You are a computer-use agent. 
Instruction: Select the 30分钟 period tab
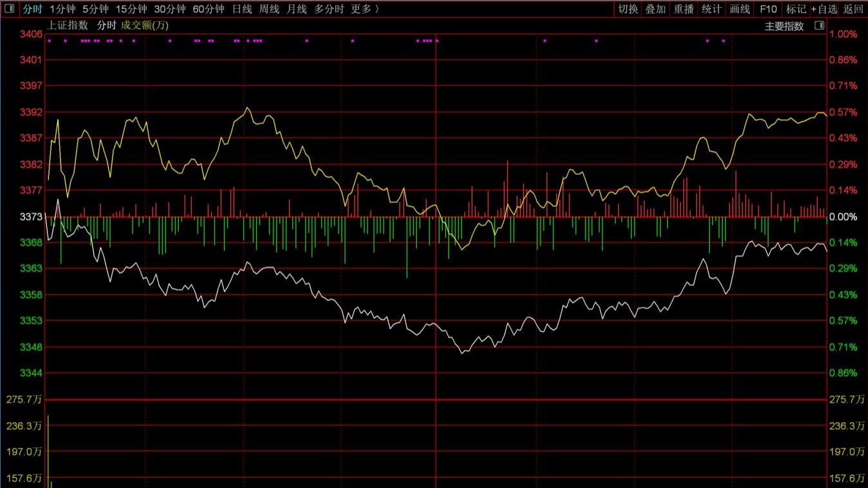point(170,9)
